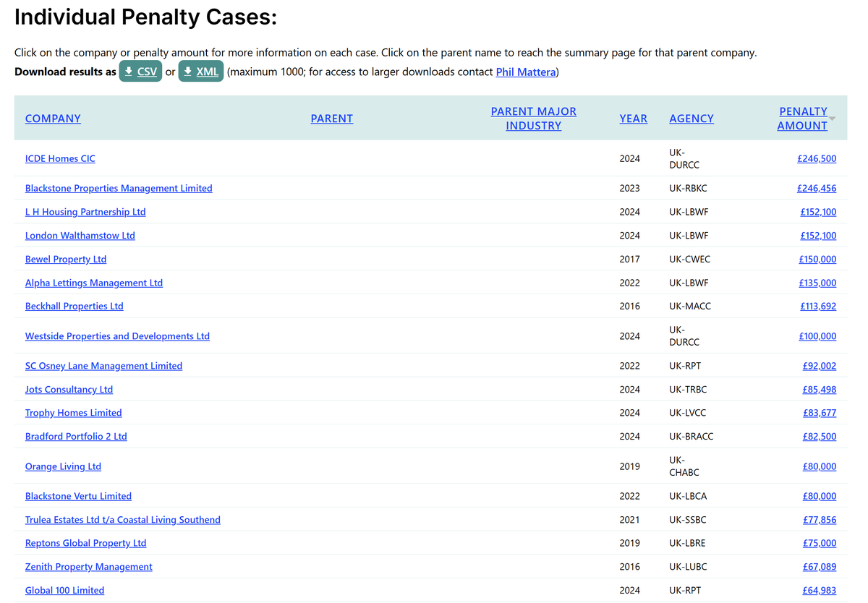This screenshot has width=868, height=603.
Task: Select the UK-TRBC agency cell
Action: point(689,389)
